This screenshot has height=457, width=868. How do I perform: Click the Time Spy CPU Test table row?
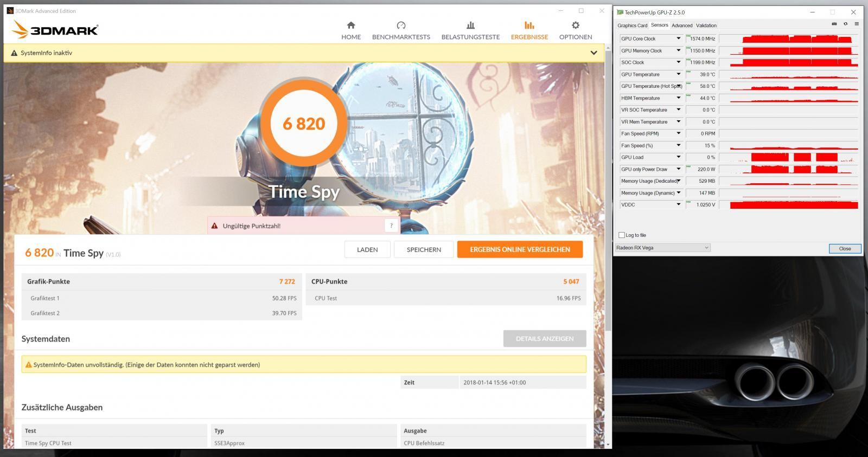click(304, 443)
